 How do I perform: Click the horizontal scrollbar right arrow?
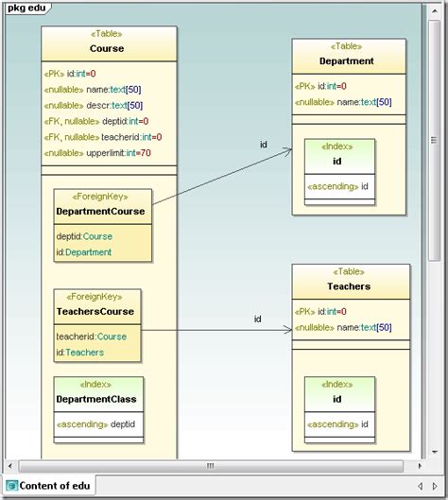tap(420, 466)
